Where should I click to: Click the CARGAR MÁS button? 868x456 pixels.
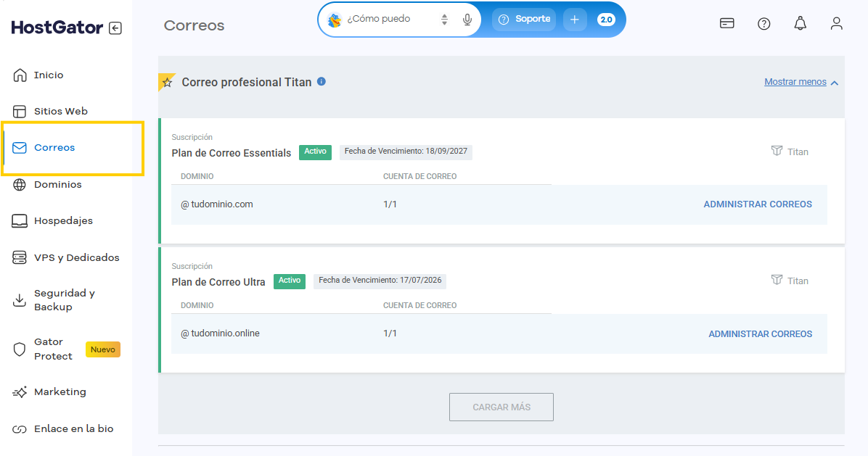coord(501,407)
